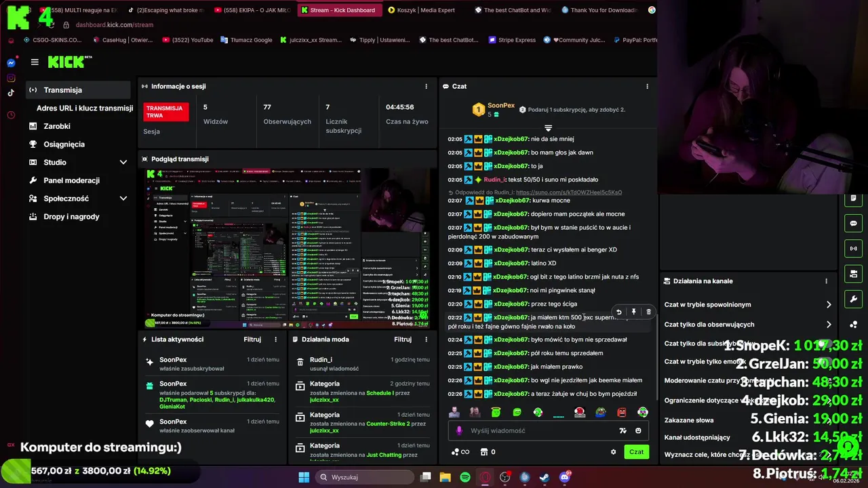
Task: Open Filtruj in Działania moda panel
Action: point(403,340)
